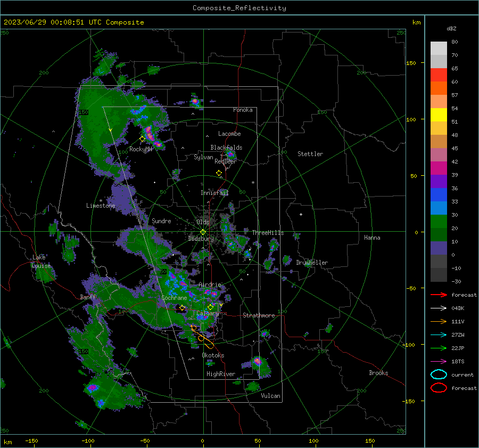Screen dimensions: 479x448
Task: Pick the blue 33-36 dBZ swatch
Action: [439, 194]
